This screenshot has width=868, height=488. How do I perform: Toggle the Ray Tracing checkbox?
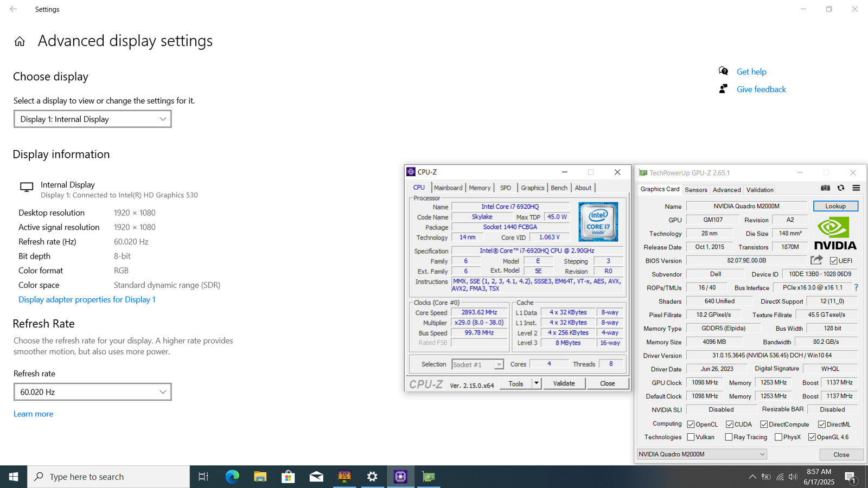729,437
